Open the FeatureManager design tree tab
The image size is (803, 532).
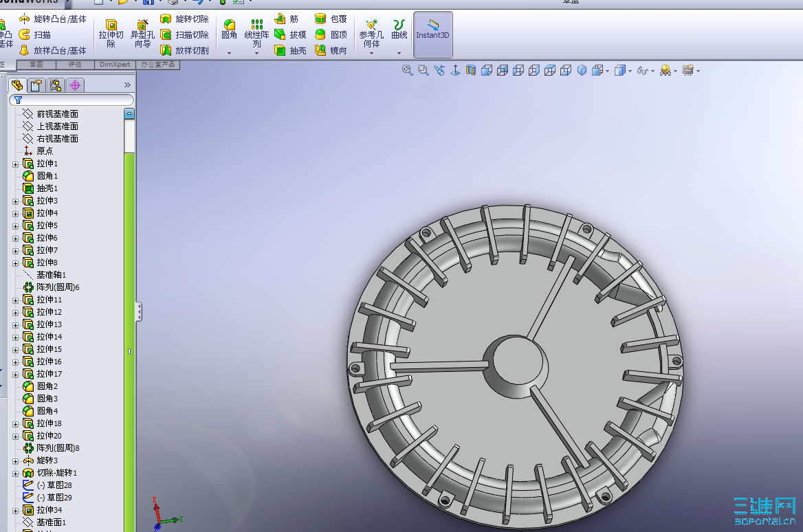(17, 85)
